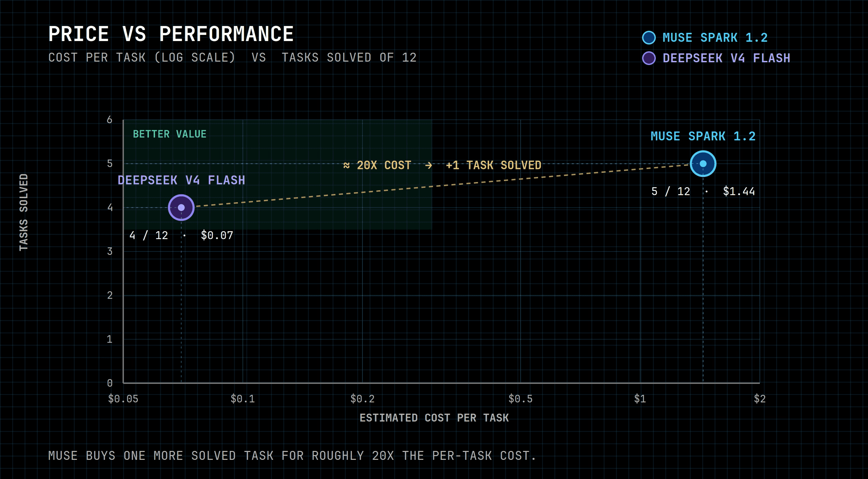Click the y-axis tick label 4
The height and width of the screenshot is (479, 868).
110,208
